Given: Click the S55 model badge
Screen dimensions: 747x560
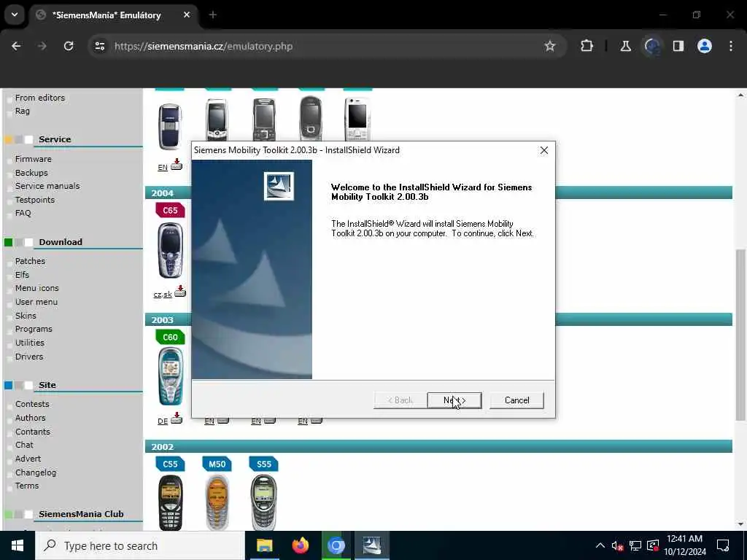Looking at the screenshot, I should coord(263,464).
